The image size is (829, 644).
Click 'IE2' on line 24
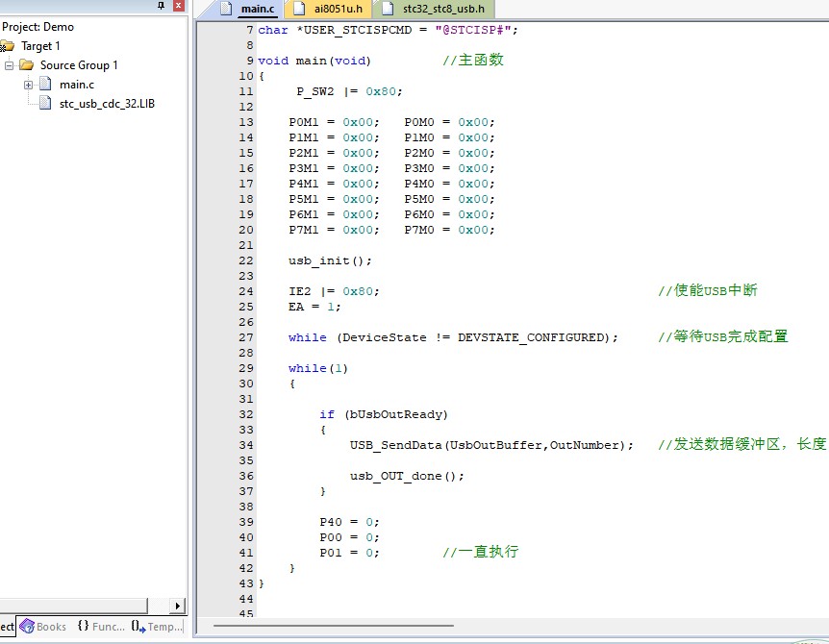point(300,291)
